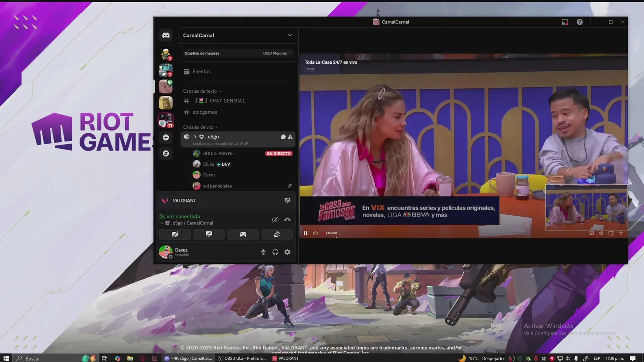Image resolution: width=644 pixels, height=362 pixels.
Task: Collapse Canales de voz category
Action: [x=200, y=127]
